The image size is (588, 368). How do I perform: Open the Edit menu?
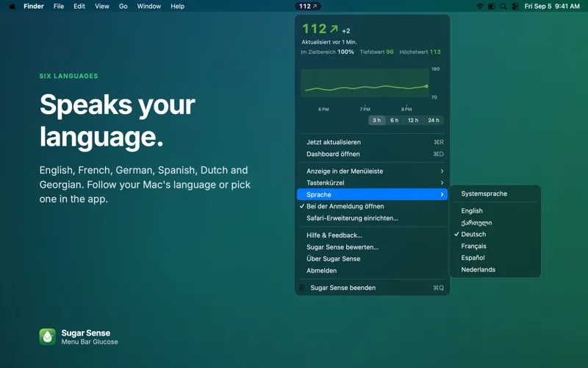pos(79,7)
